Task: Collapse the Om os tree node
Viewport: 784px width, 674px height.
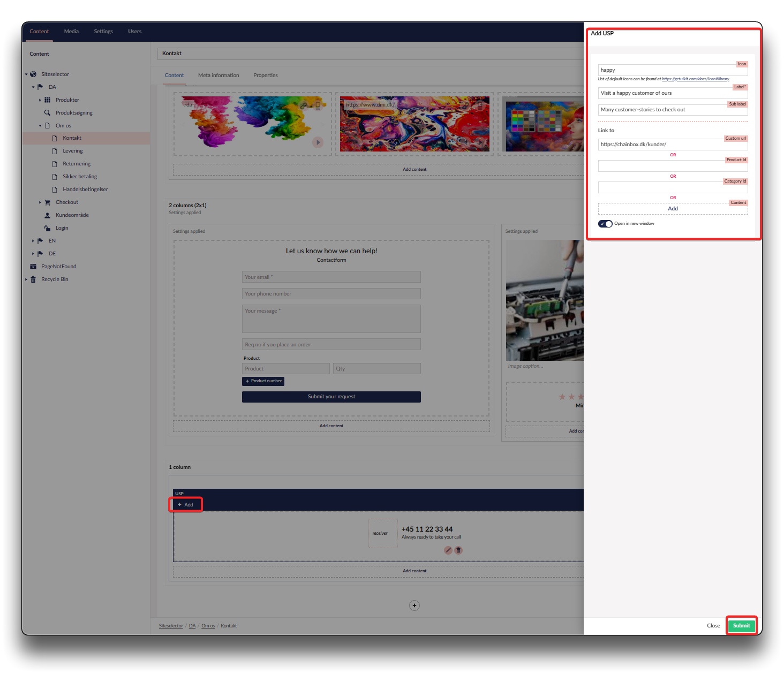Action: pyautogui.click(x=40, y=126)
